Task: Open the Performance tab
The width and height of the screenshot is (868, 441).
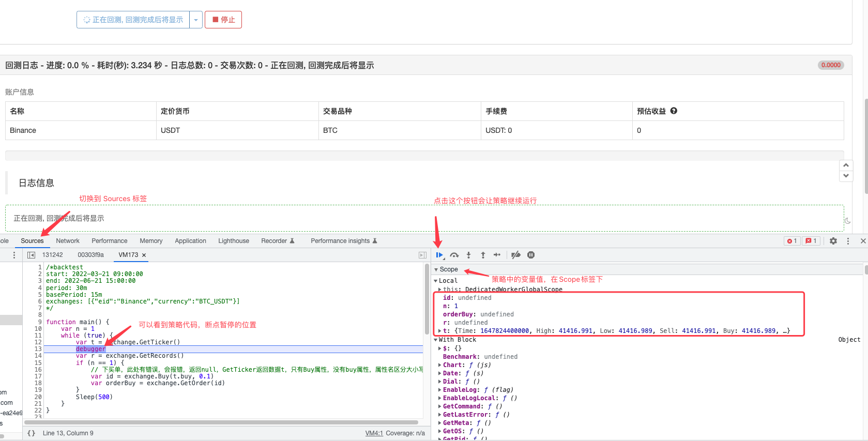Action: tap(110, 241)
